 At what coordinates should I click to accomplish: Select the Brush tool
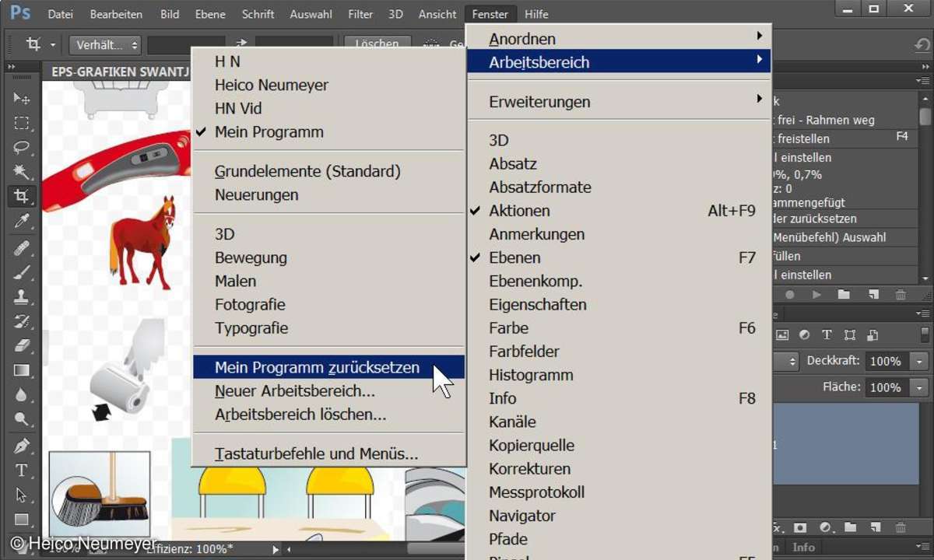[x=21, y=272]
